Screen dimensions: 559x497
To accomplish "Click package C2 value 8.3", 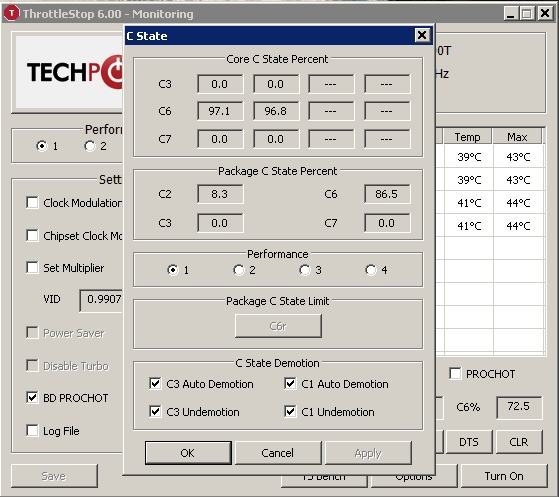I will click(220, 194).
